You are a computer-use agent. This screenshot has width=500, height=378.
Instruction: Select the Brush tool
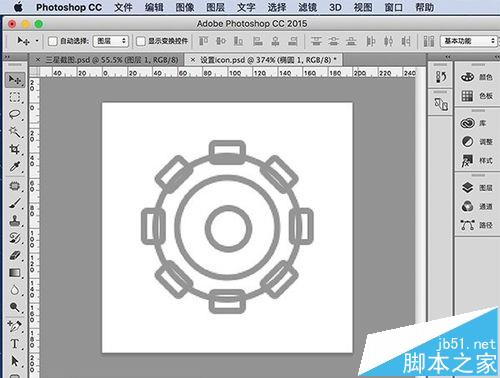[x=15, y=203]
